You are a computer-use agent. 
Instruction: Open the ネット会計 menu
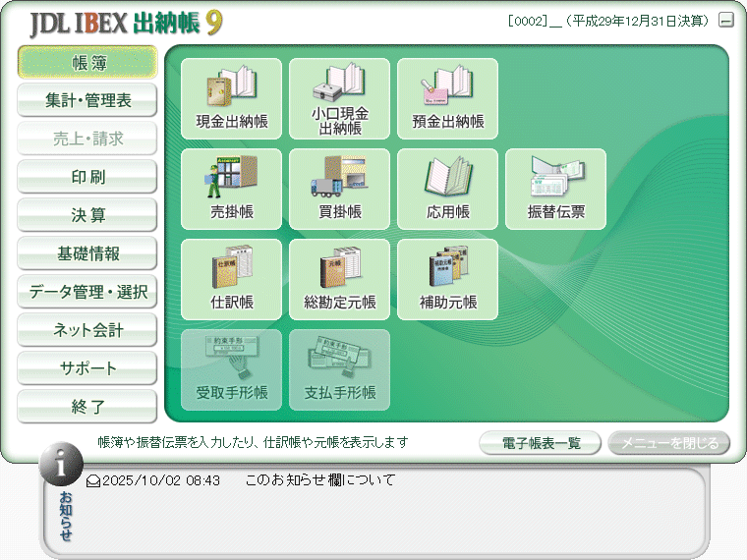pos(87,330)
